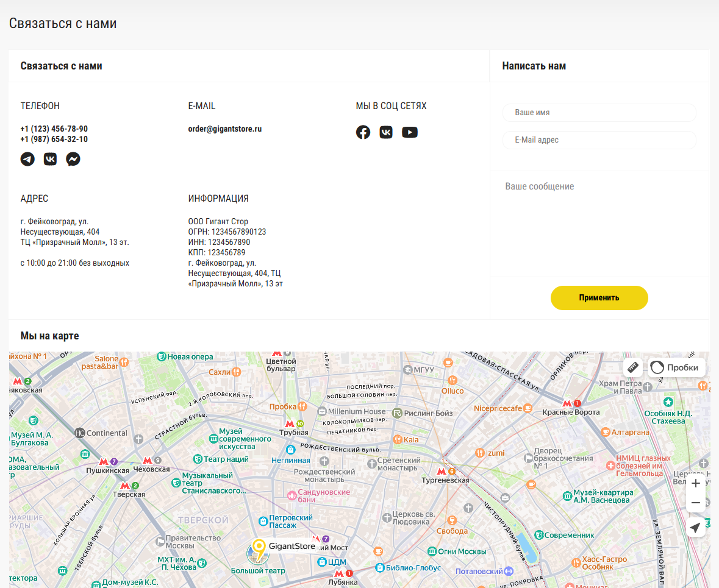
Task: Open Facebook Messenger icon under phone numbers
Action: click(73, 159)
